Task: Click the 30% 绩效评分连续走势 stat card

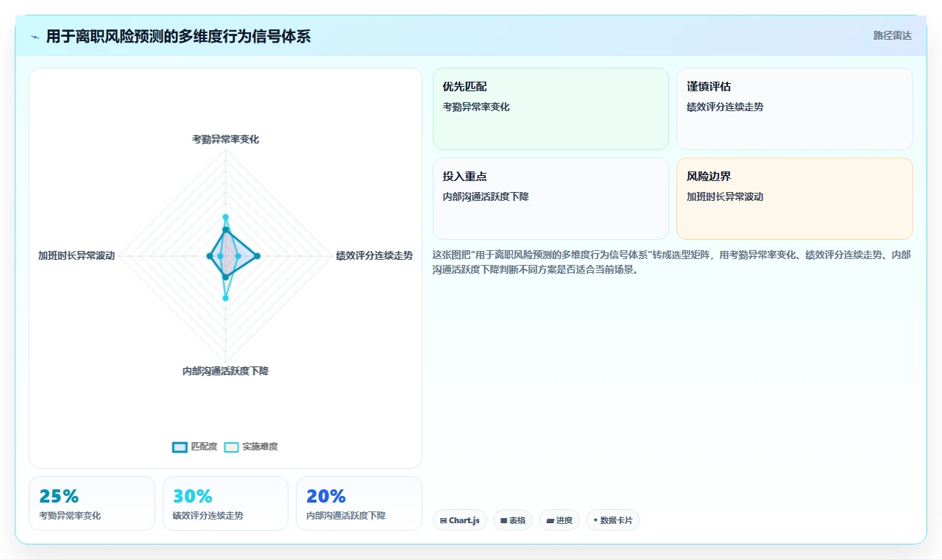Action: tap(225, 503)
